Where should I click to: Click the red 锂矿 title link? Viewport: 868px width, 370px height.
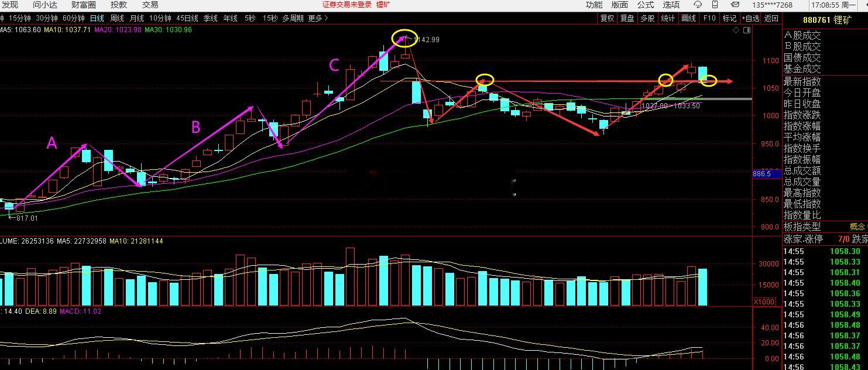point(383,5)
